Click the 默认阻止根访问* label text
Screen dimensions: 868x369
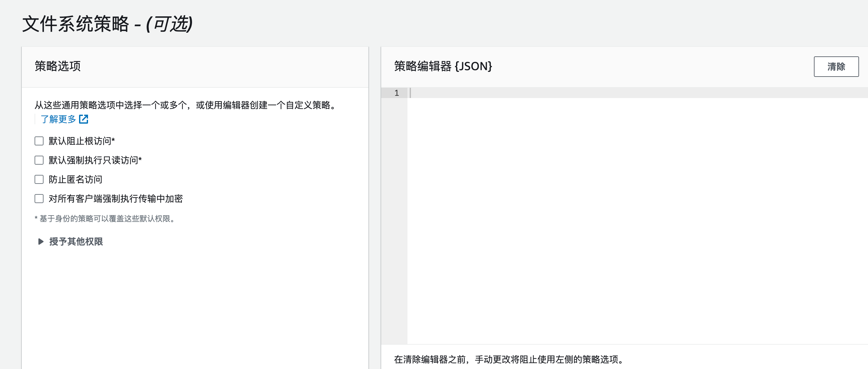[x=82, y=141]
